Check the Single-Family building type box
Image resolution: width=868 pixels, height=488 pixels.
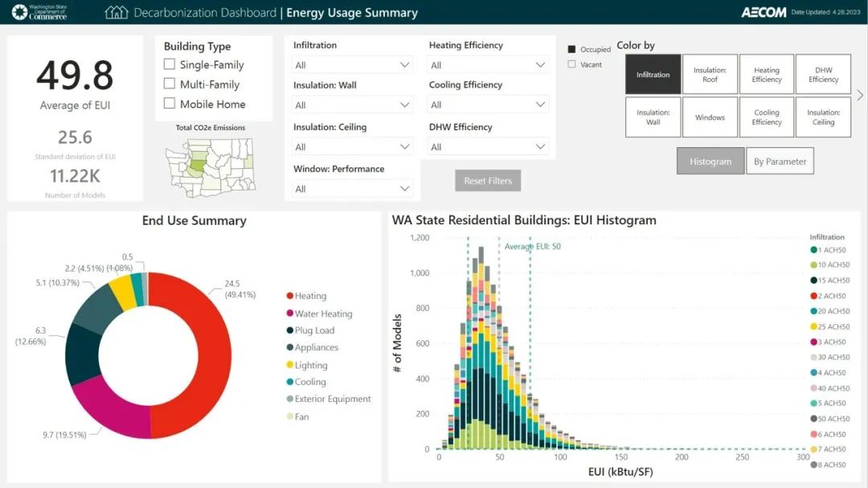click(x=170, y=64)
